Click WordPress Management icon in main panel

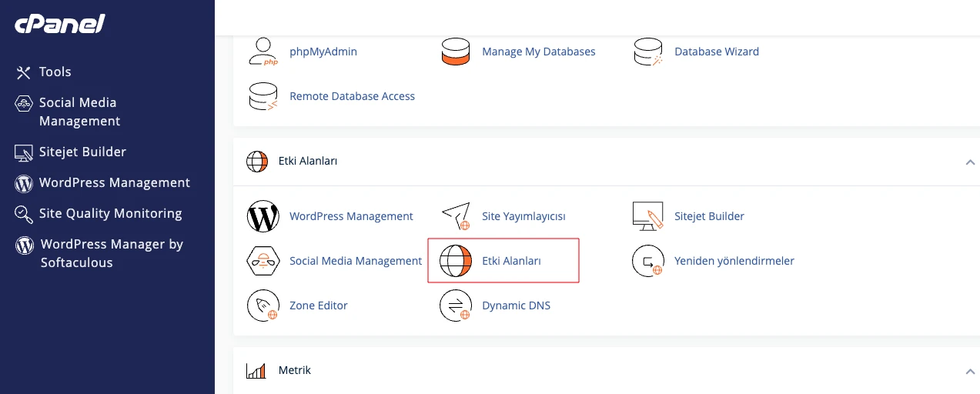point(263,216)
